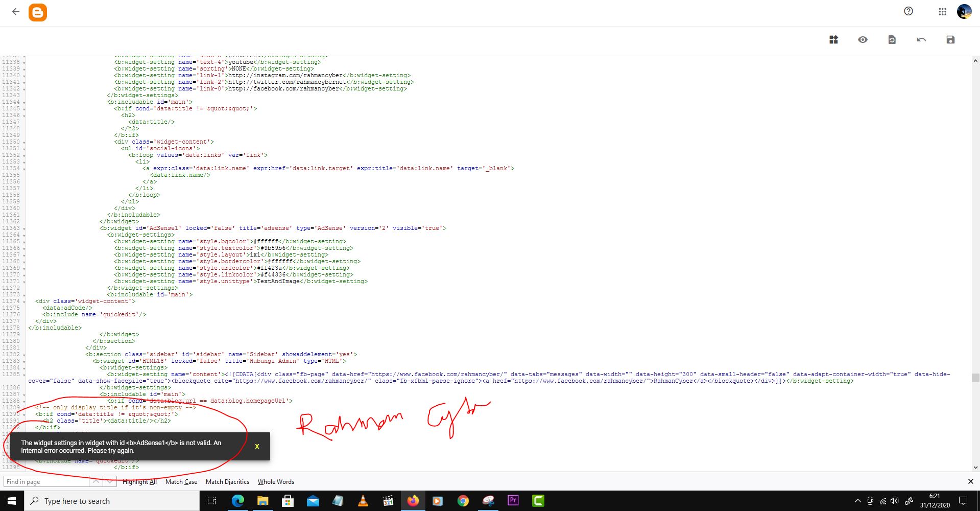Go back using the arrow beside Blogger logo
Screen dimensions: 980x511
tap(16, 12)
